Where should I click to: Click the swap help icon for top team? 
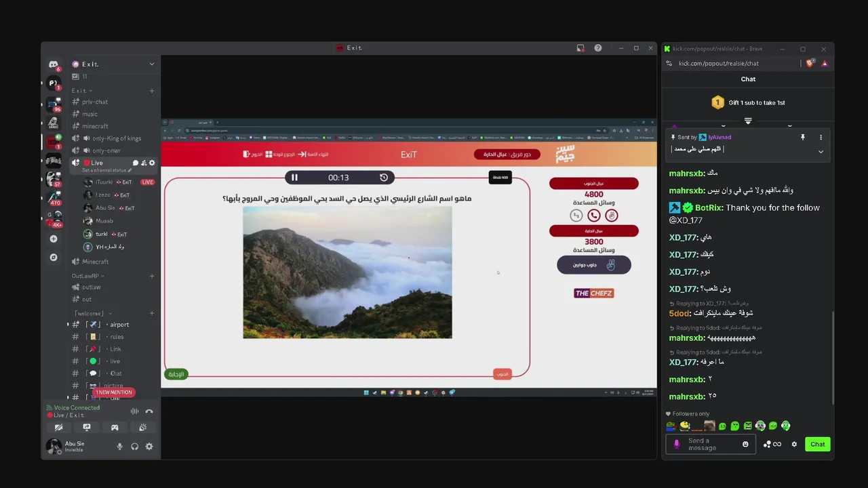[576, 216]
